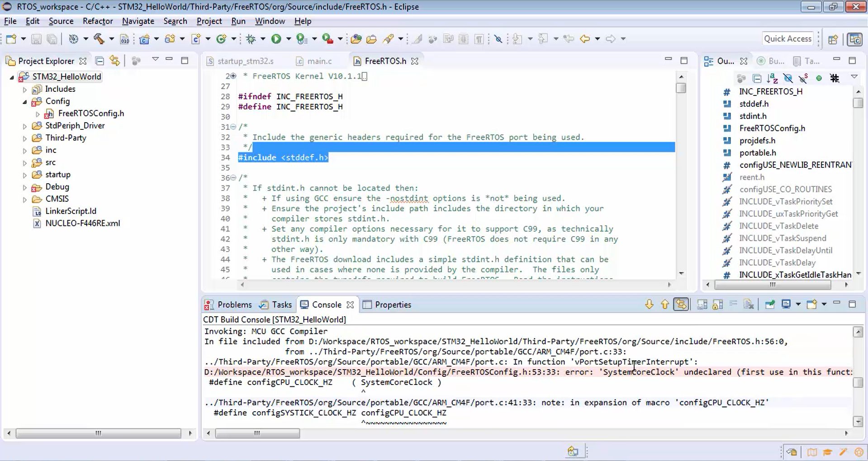Expand the Third-Party folder
868x461 pixels.
click(x=25, y=138)
